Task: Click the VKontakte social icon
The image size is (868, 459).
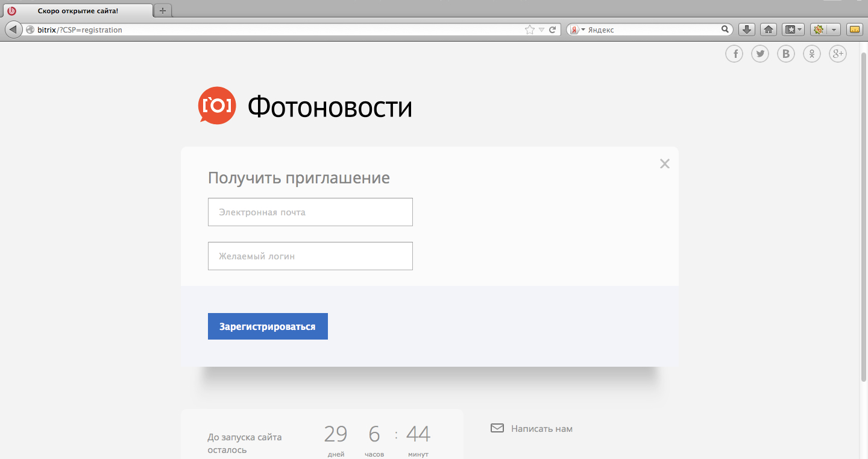Action: point(786,54)
